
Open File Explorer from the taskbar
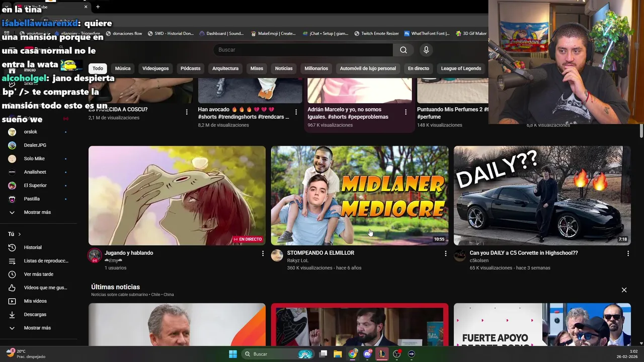(x=338, y=354)
